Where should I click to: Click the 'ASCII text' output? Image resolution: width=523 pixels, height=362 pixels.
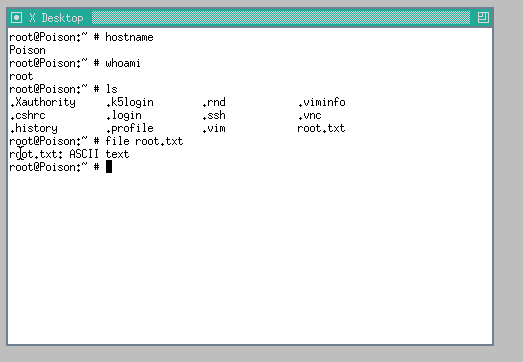(99, 154)
